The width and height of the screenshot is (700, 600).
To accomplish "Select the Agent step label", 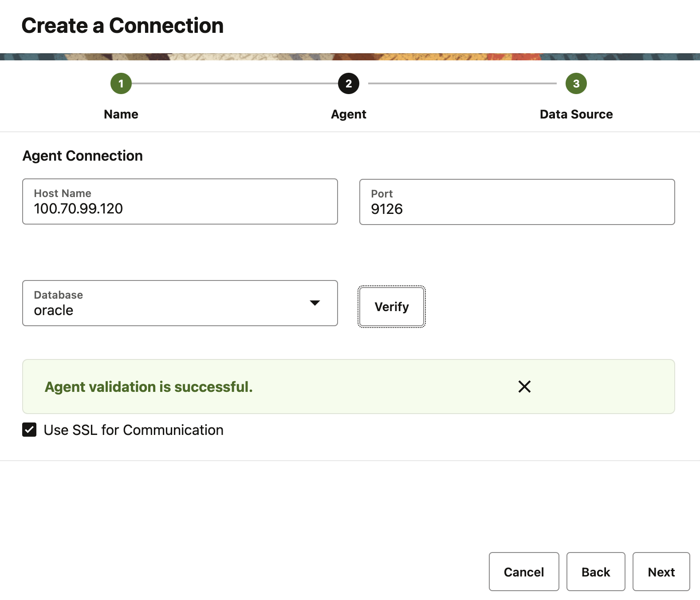I will click(x=349, y=114).
